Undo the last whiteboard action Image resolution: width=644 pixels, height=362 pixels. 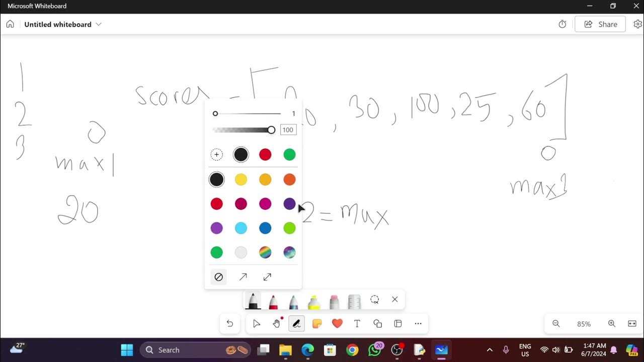230,324
